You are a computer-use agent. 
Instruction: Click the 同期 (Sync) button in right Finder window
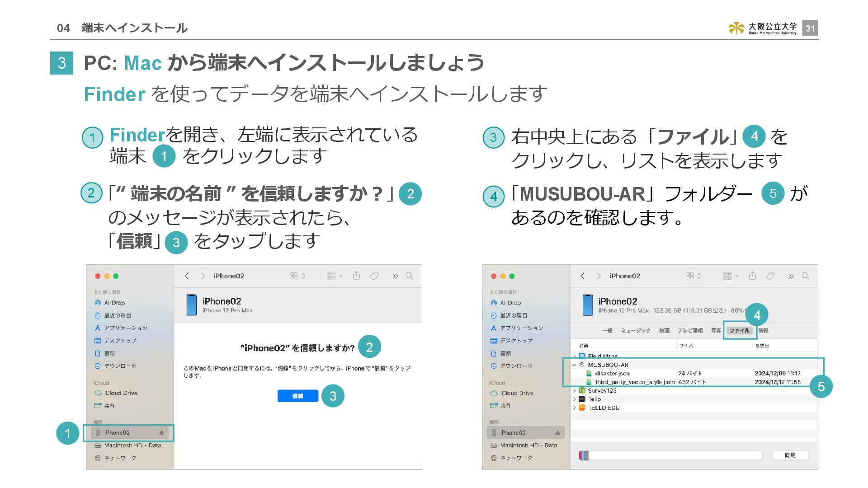click(x=790, y=455)
